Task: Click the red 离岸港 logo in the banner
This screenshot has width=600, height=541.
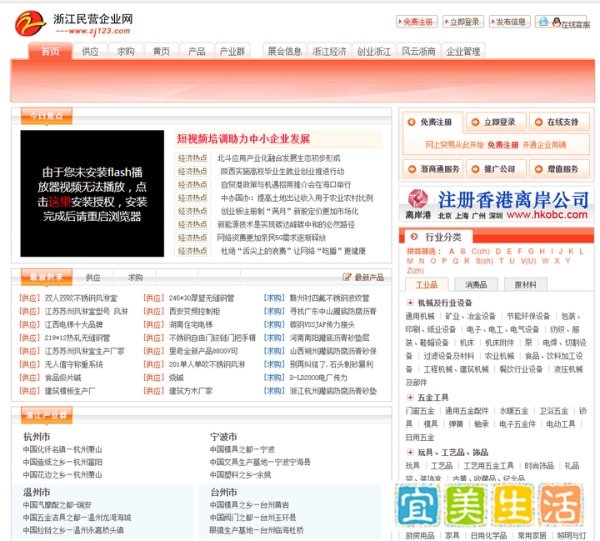Action: point(417,199)
